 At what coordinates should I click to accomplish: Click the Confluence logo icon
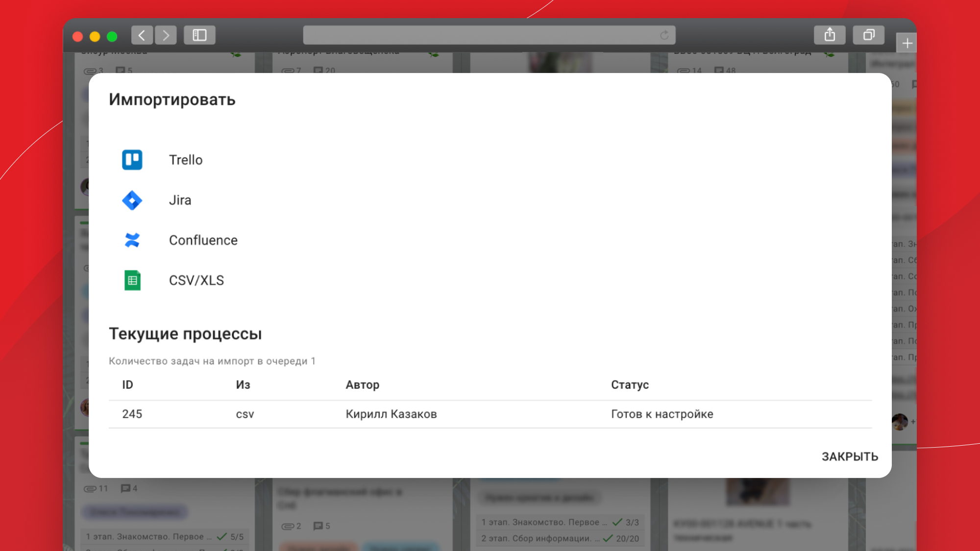(x=132, y=240)
